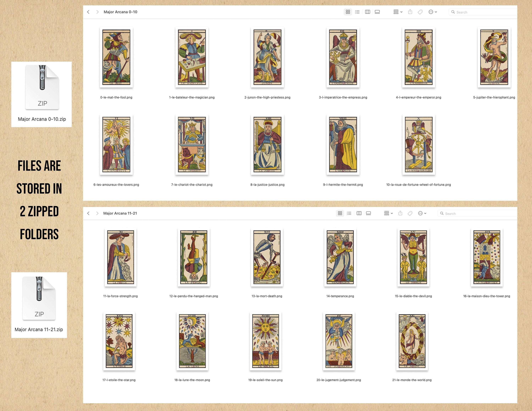Click filename label 21-le-monde-the-world.png
Image resolution: width=532 pixels, height=411 pixels.
tap(412, 380)
